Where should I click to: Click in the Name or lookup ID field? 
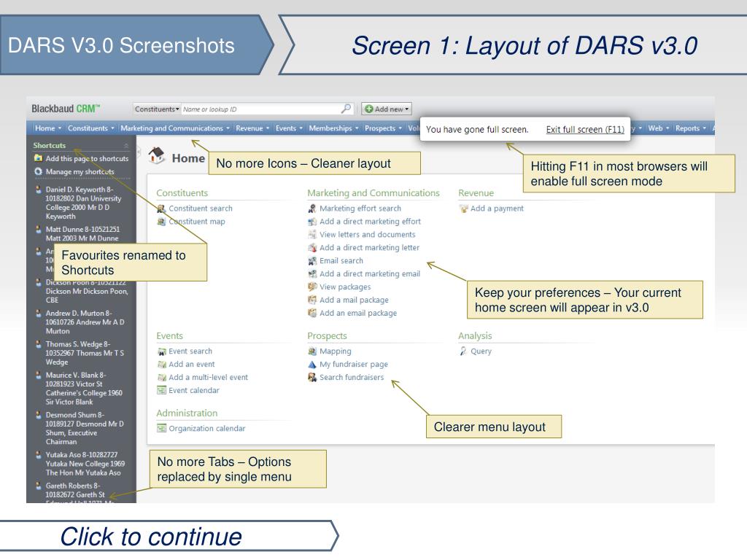click(260, 109)
